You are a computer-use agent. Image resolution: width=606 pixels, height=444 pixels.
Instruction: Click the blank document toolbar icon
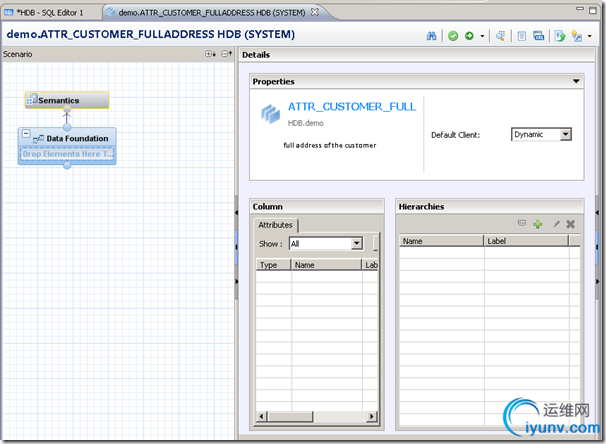coord(522,36)
